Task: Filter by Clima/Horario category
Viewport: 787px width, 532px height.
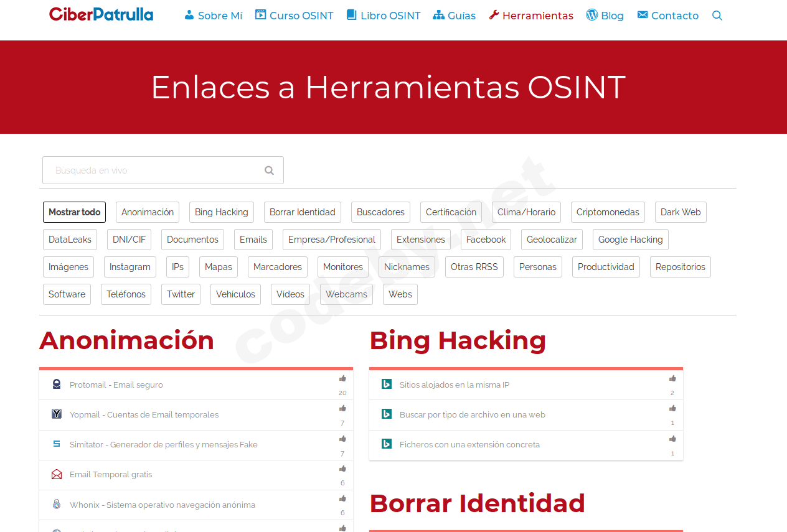Action: point(526,212)
